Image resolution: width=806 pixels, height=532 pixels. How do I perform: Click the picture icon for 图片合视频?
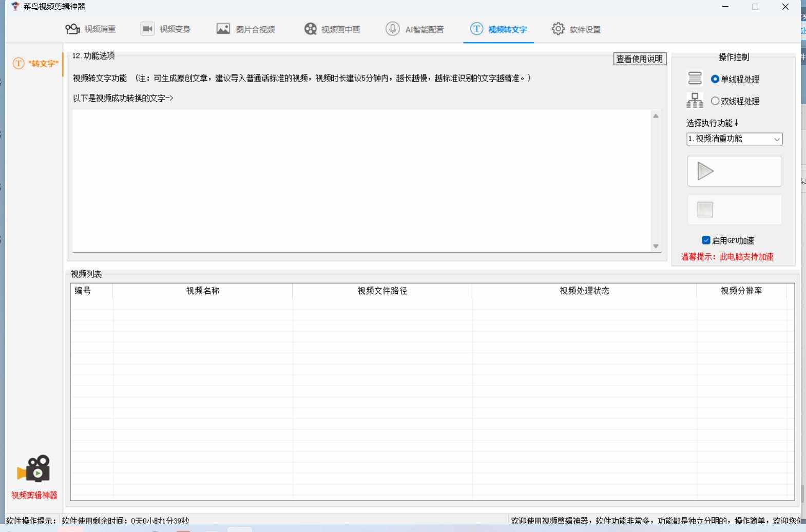click(x=223, y=29)
